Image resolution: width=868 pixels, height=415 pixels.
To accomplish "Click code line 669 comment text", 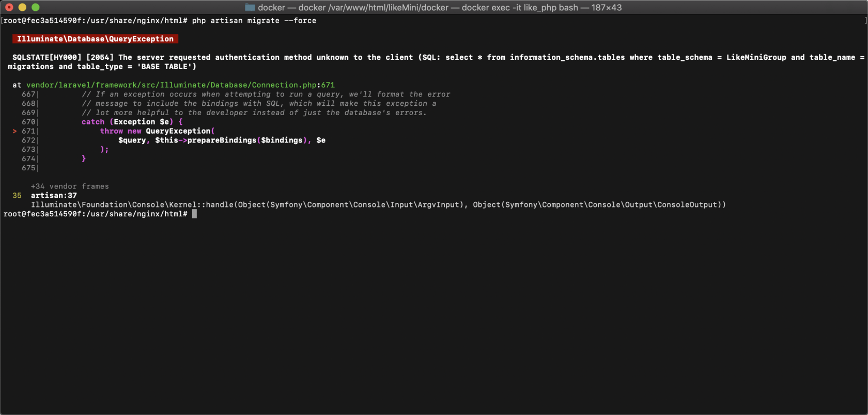I will tap(254, 113).
